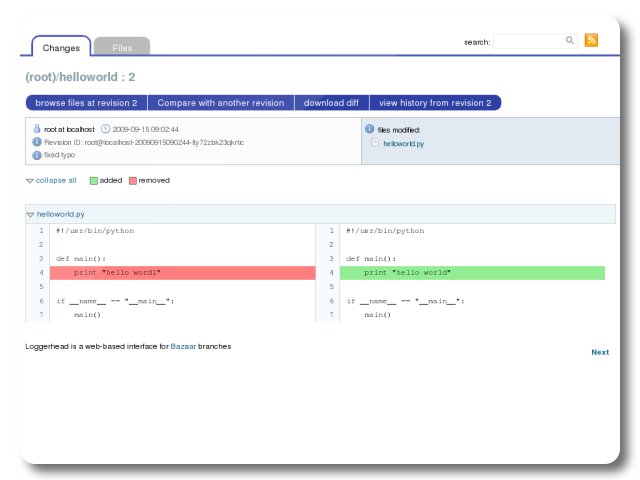Click the RSS feed icon
Viewport: 640px width, 480px height.
click(591, 41)
